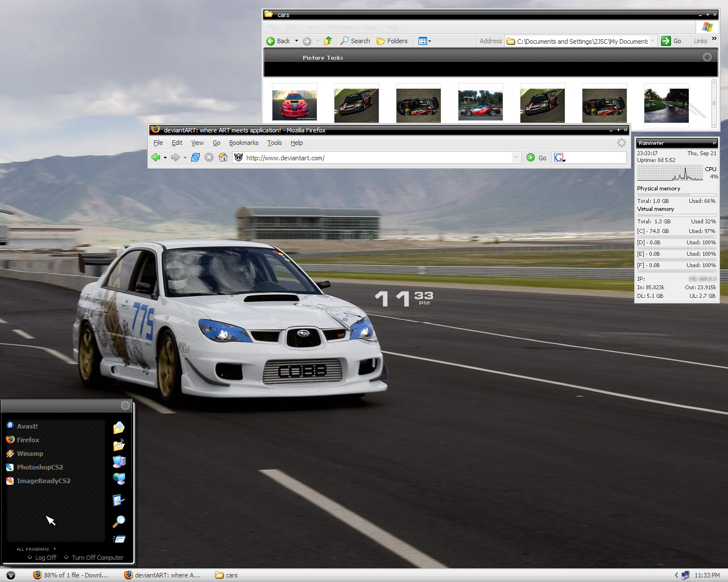728x582 pixels.
Task: Click the deviantART site icon in the URL bar
Action: coord(239,157)
